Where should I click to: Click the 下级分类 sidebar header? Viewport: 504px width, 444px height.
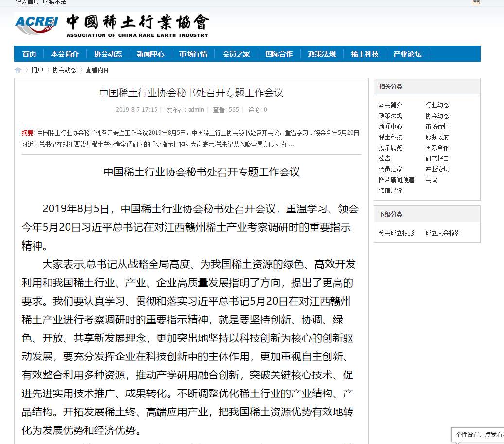[427, 214]
